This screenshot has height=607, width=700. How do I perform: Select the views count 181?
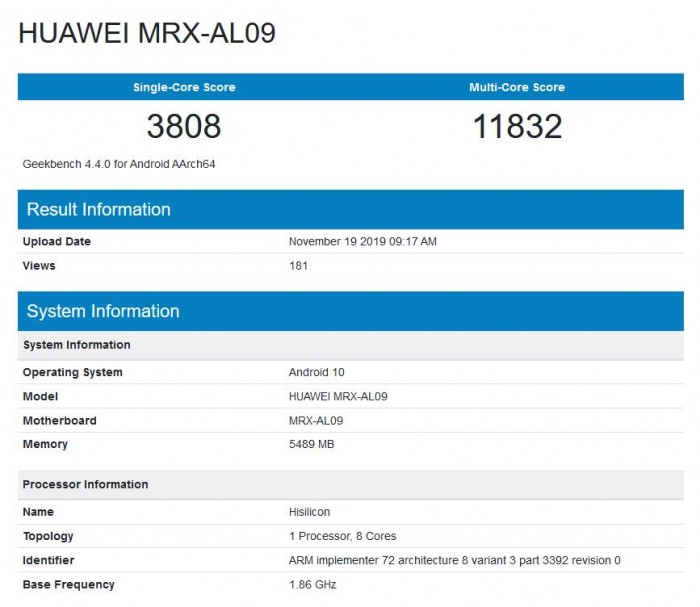point(298,266)
